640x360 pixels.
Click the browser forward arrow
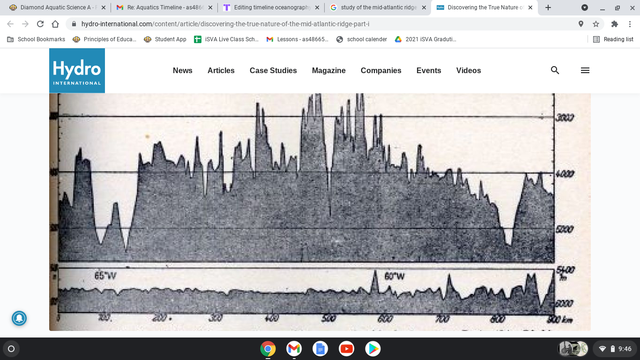(25, 24)
